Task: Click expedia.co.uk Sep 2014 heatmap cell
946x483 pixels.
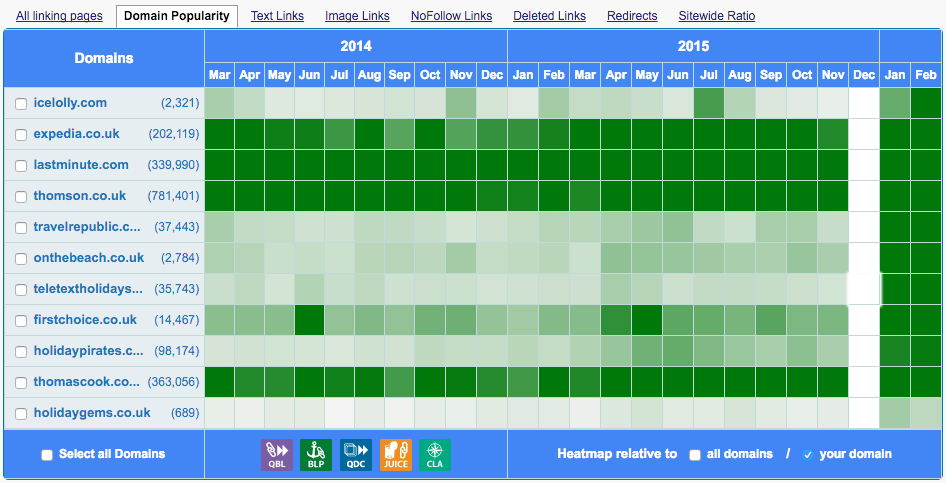Action: 399,134
